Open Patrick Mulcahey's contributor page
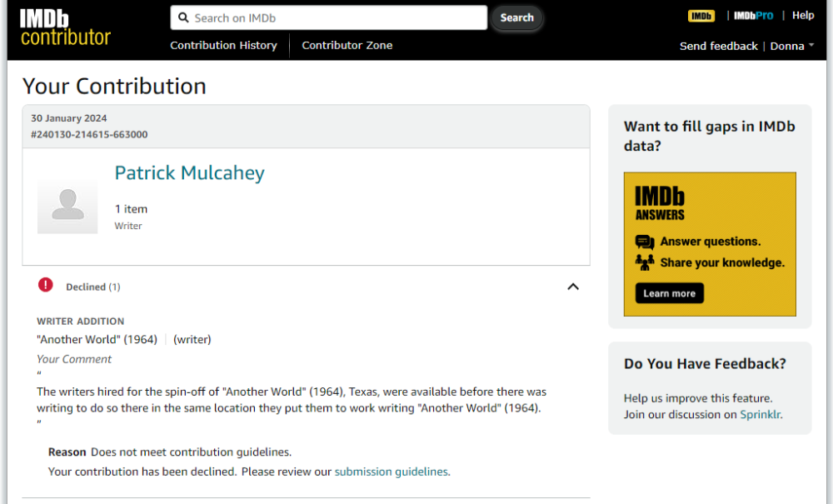This screenshot has width=833, height=504. [x=189, y=172]
